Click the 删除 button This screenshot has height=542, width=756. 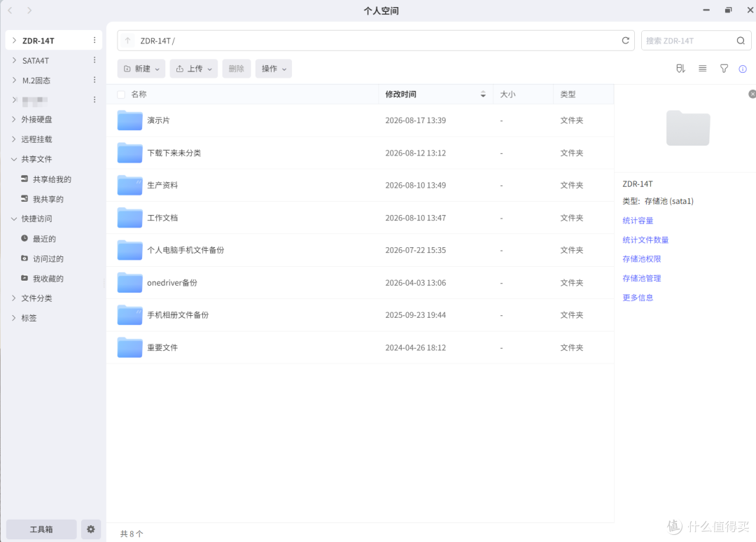click(x=237, y=69)
